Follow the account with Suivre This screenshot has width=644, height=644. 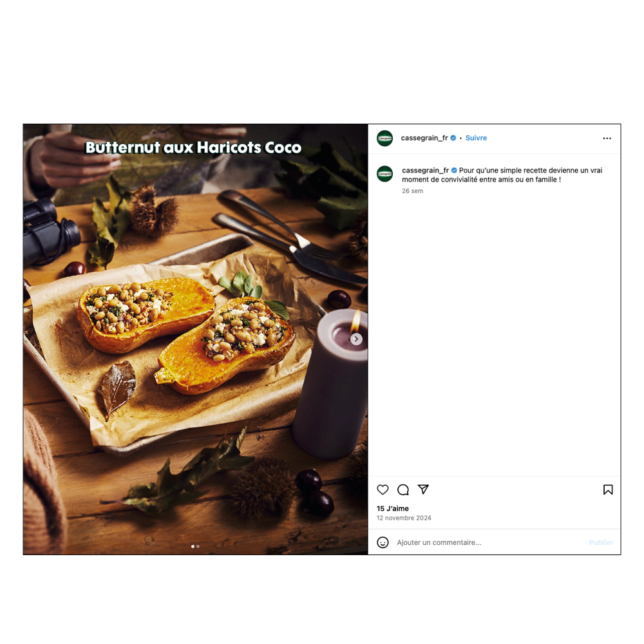[476, 138]
